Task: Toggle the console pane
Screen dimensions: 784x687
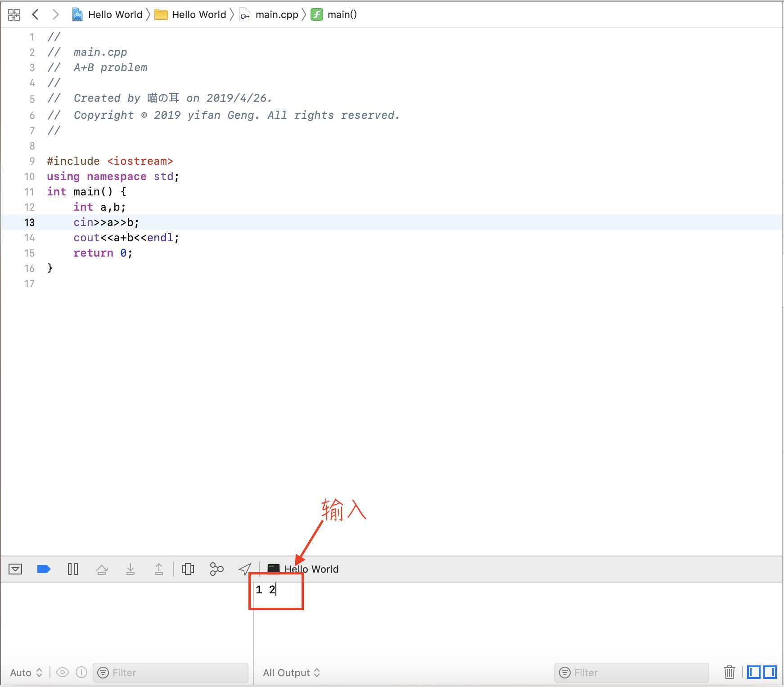Action: [770, 672]
